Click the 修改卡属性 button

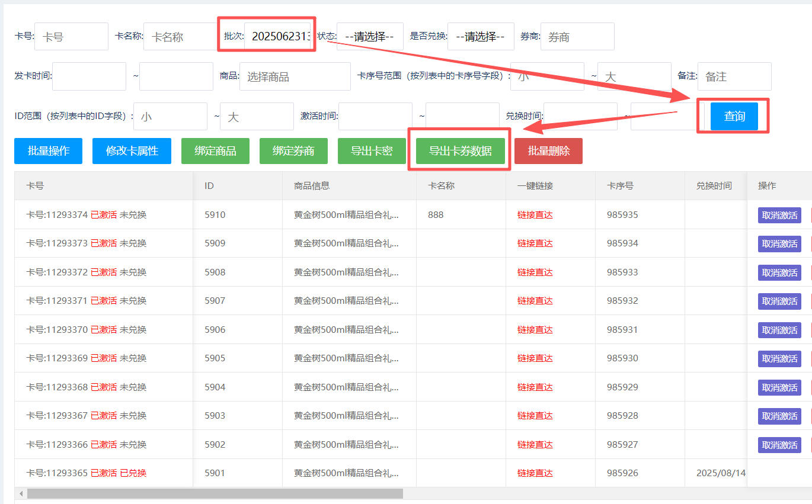pos(132,151)
